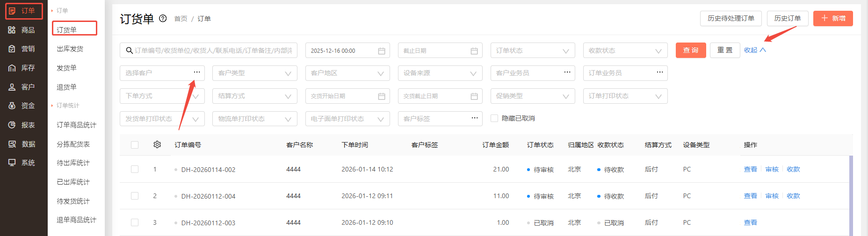The width and height of the screenshot is (868, 236).
Task: Expand the 订单打印状态 dropdown
Action: coord(625,96)
